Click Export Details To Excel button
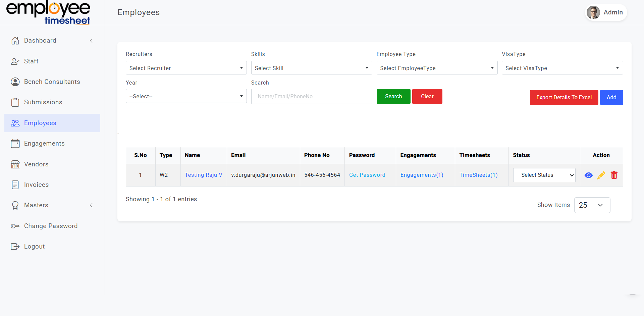The image size is (644, 316). pyautogui.click(x=563, y=97)
